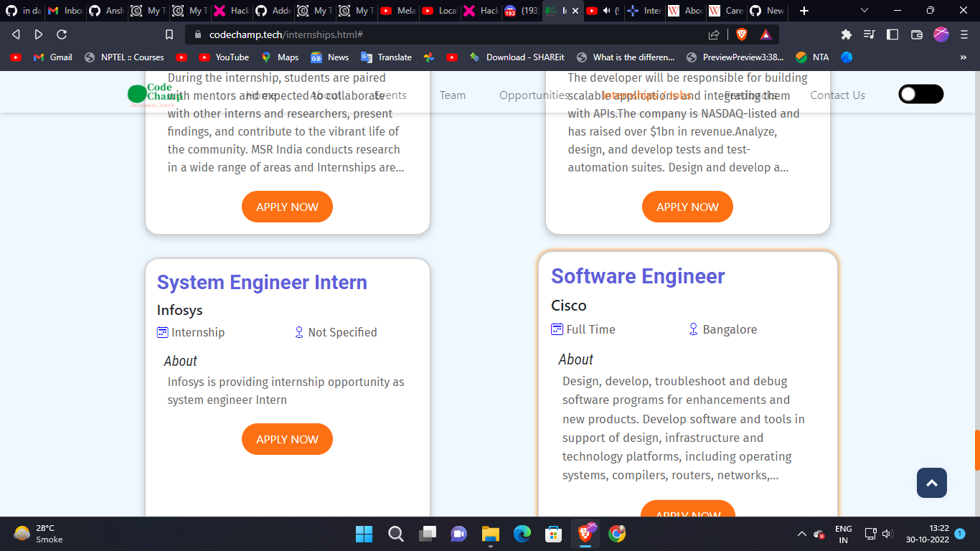
Task: Switch to the Inbox Gmail tab
Action: 65,11
